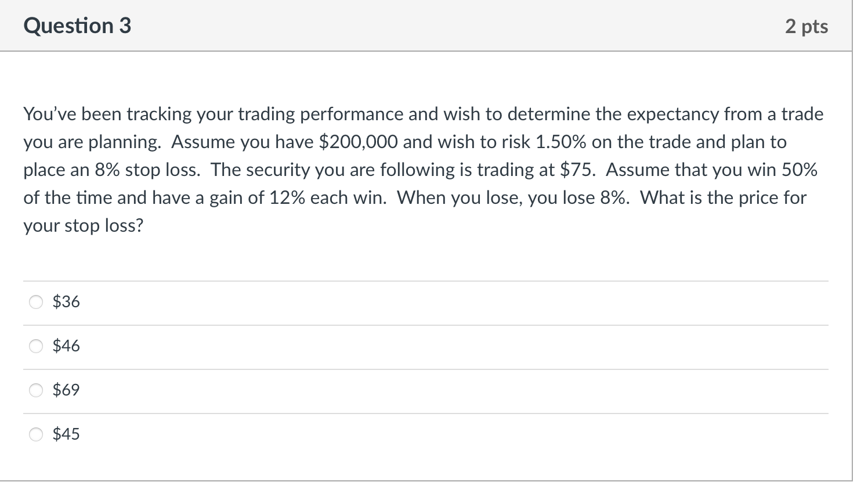
Task: Select the $69 answer radio button
Action: point(36,390)
